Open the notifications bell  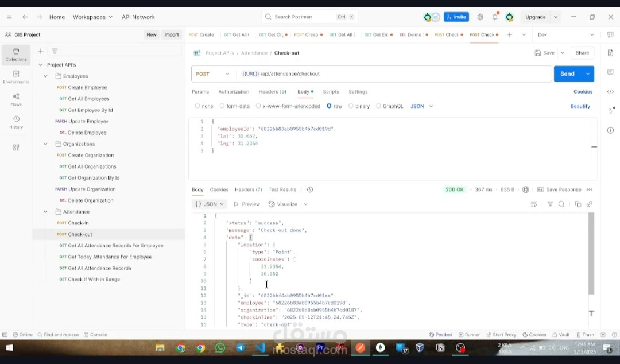pos(495,17)
